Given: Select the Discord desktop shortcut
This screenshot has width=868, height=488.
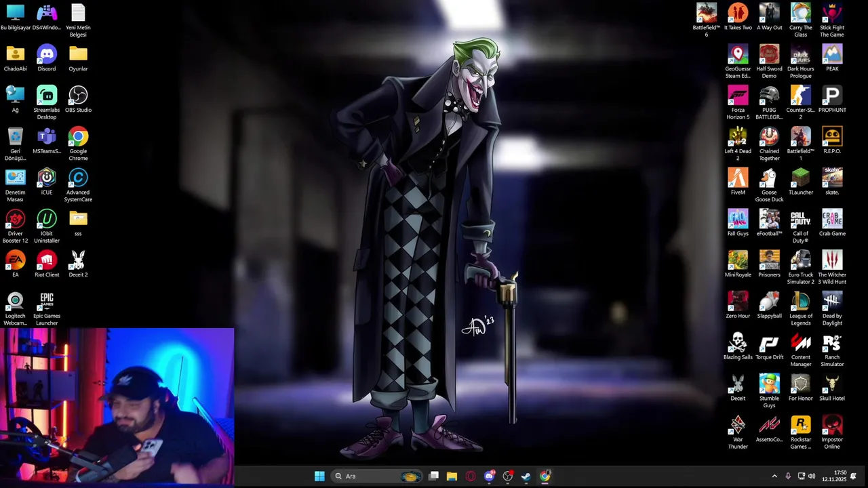Looking at the screenshot, I should (47, 54).
